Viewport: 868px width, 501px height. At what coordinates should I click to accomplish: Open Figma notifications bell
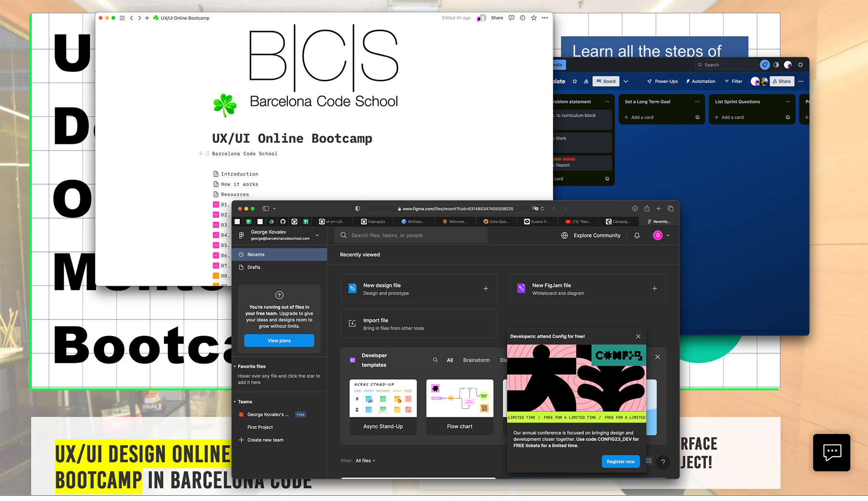pos(637,236)
